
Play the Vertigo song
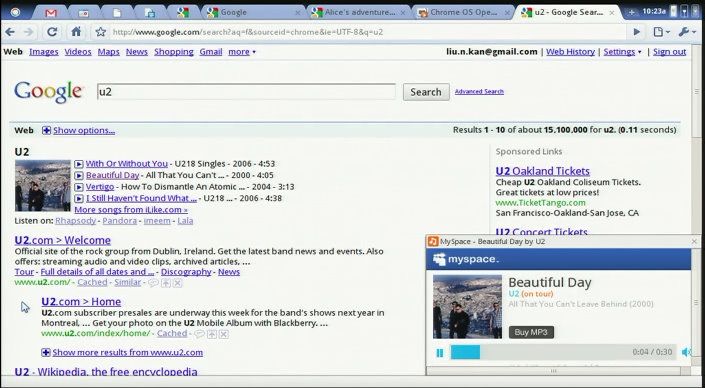(79, 187)
